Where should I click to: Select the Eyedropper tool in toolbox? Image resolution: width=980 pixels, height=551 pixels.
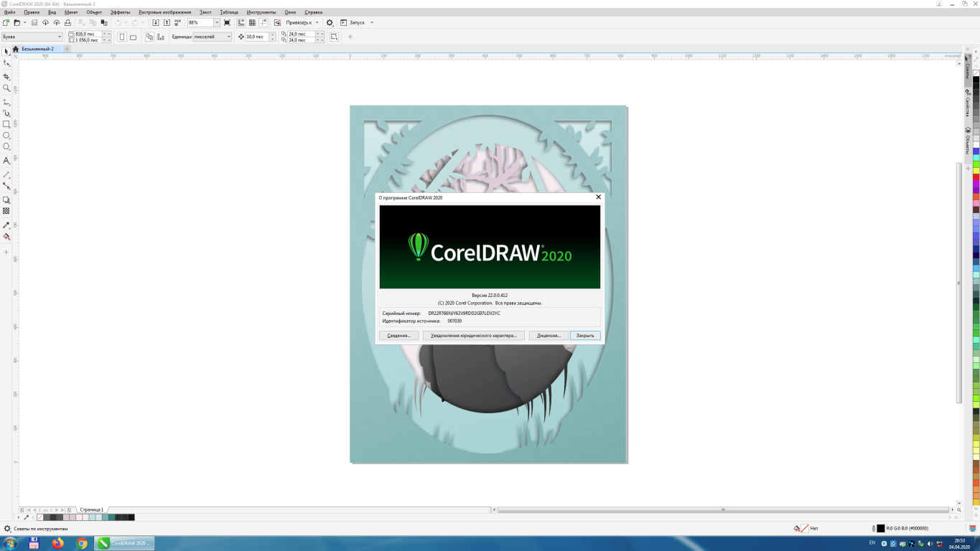click(x=6, y=225)
